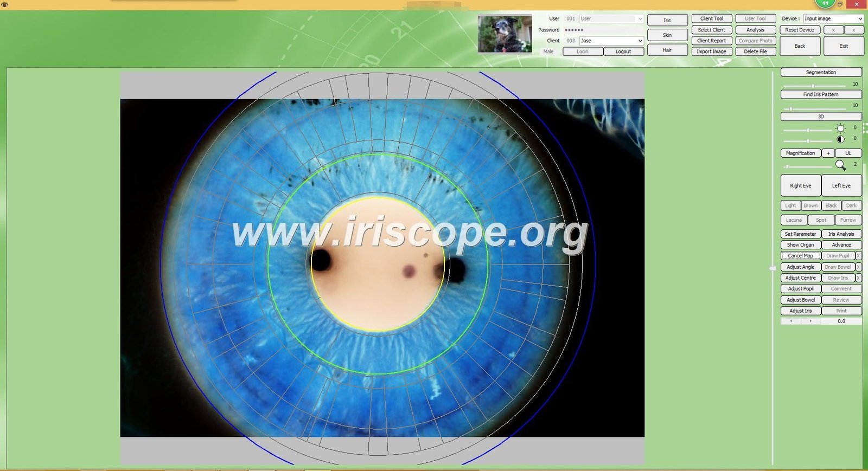Click Adjust Pupil button
The image size is (868, 471).
point(801,289)
